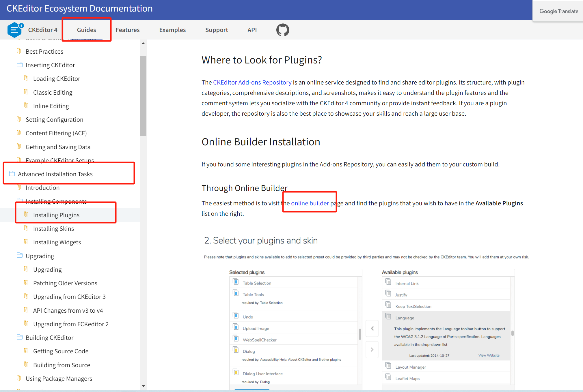Open the API navigation item
This screenshot has width=583, height=392.
(252, 30)
